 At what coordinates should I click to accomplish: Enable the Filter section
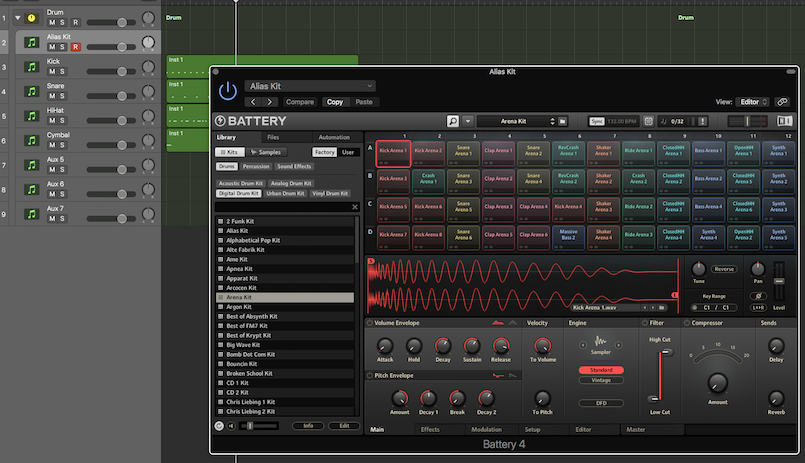click(645, 323)
